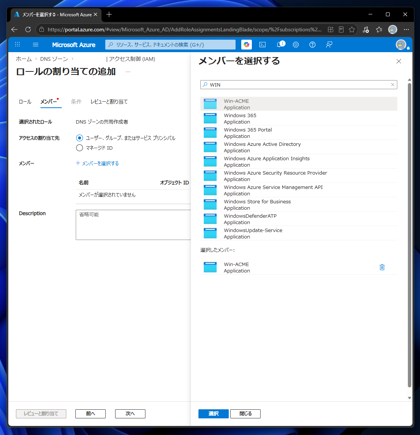This screenshot has width=420, height=435.
Task: Clear the WIN search text
Action: pyautogui.click(x=393, y=85)
